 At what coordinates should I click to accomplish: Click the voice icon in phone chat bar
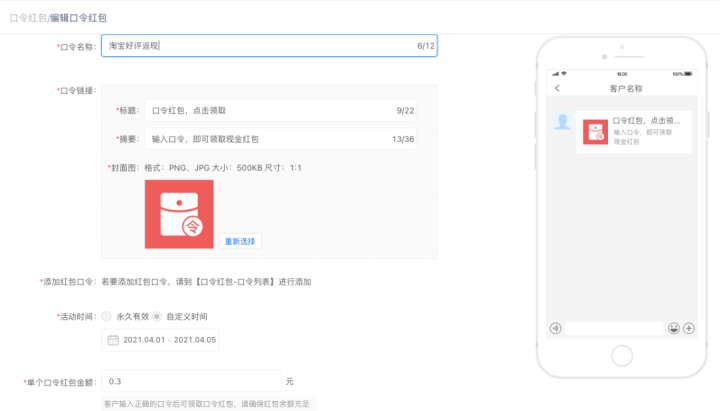pyautogui.click(x=556, y=328)
